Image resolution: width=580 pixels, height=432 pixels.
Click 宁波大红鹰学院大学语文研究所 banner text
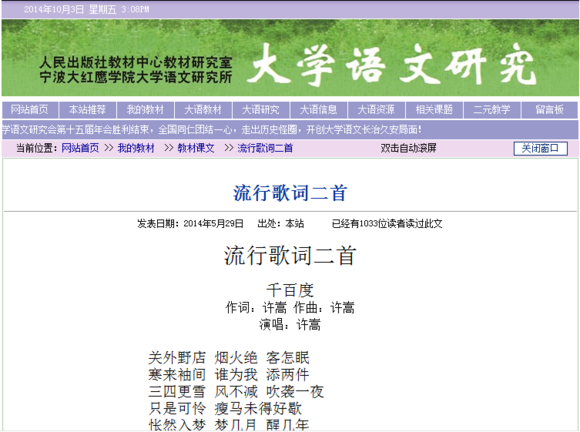pyautogui.click(x=136, y=77)
